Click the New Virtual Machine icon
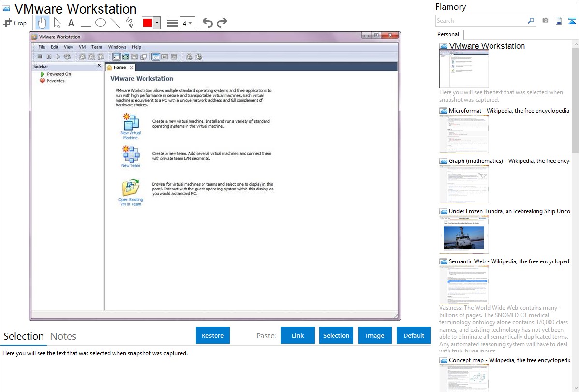 click(130, 126)
